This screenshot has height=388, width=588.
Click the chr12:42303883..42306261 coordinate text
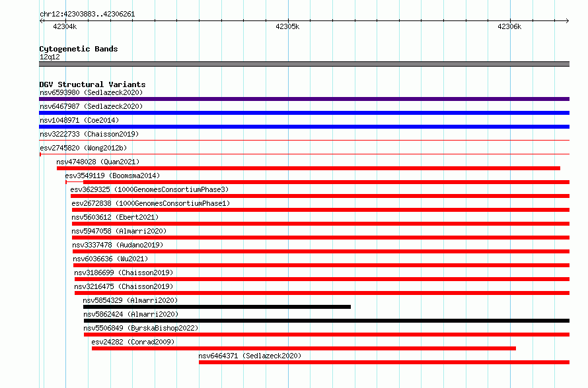[87, 14]
